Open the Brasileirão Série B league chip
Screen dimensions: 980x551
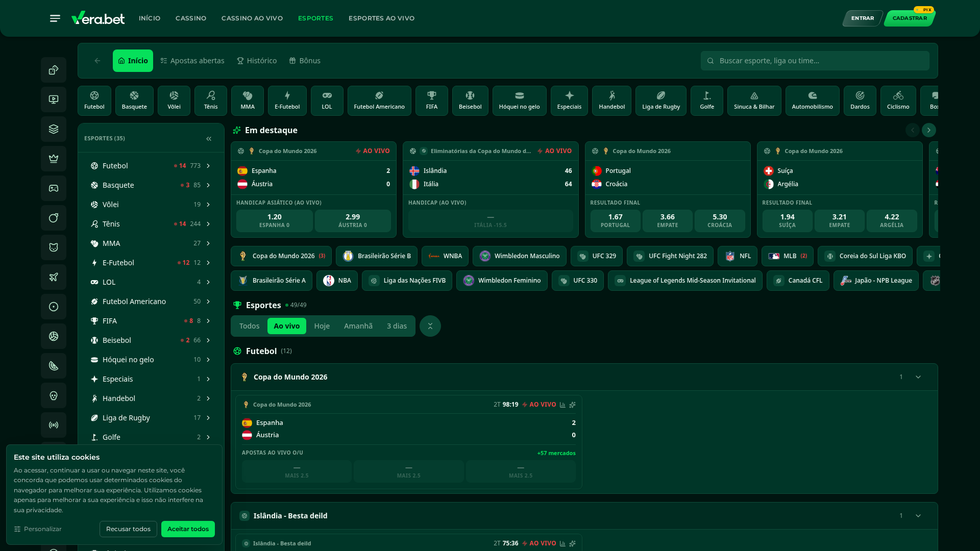coord(377,256)
